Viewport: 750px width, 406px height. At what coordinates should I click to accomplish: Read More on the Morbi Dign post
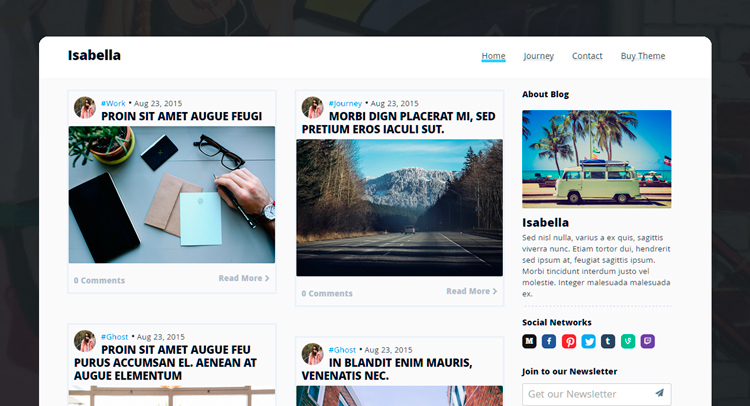[471, 291]
